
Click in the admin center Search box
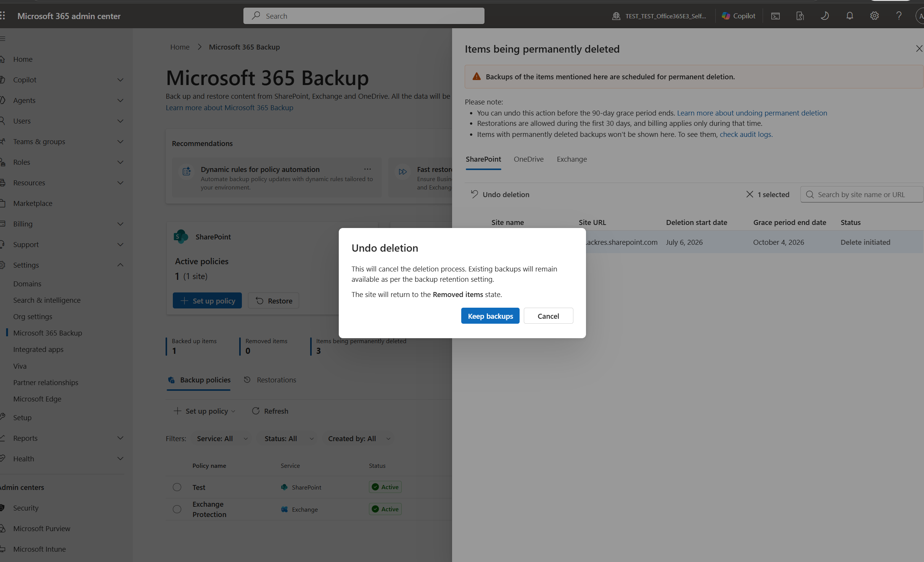point(364,16)
